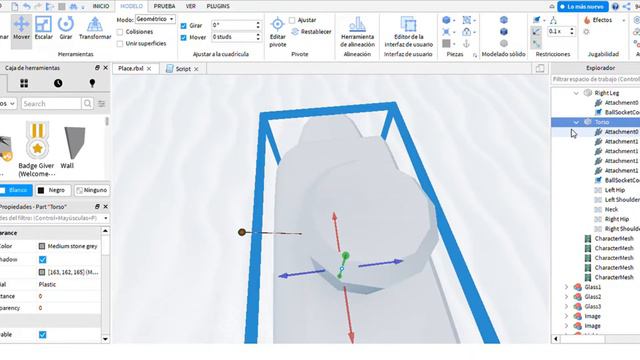This screenshot has width=640, height=360.
Task: Click the toolbox search magnifier
Action: [x=87, y=104]
